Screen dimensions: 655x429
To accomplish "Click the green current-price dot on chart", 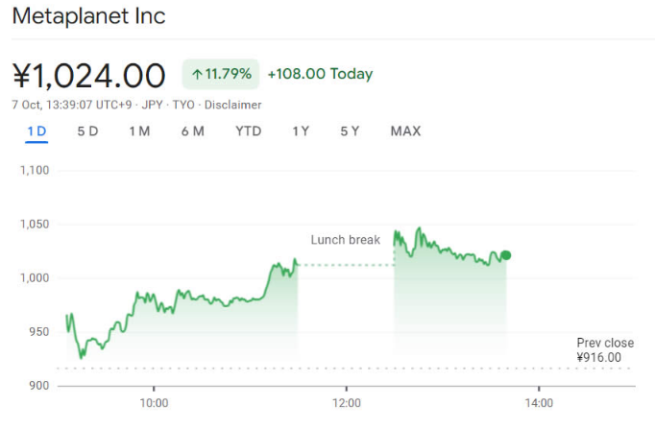I will 506,255.
